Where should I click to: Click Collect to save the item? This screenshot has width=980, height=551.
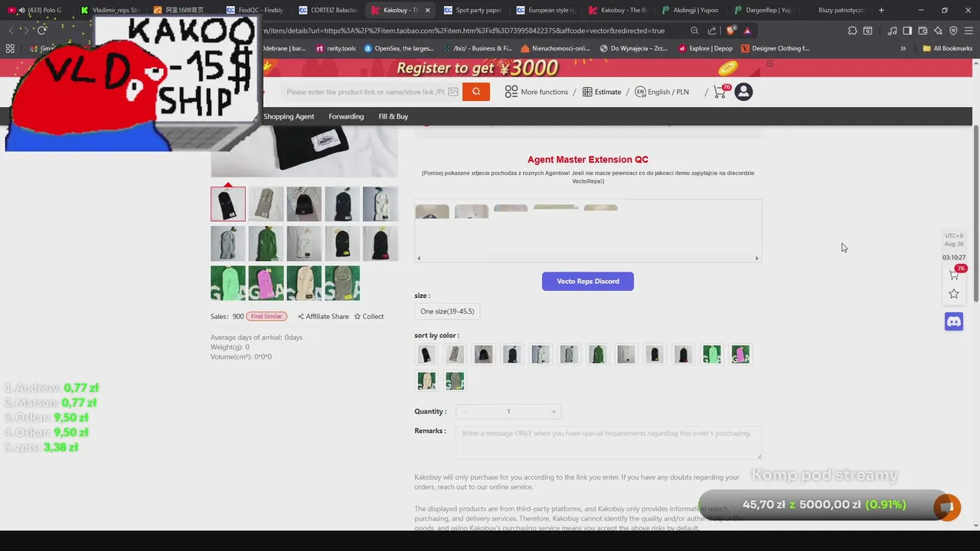coord(369,316)
